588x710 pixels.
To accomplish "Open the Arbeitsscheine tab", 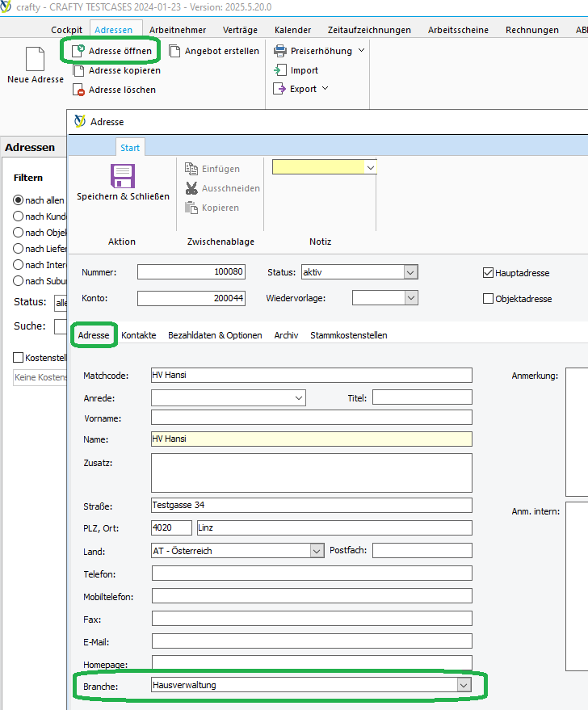I will 458,30.
